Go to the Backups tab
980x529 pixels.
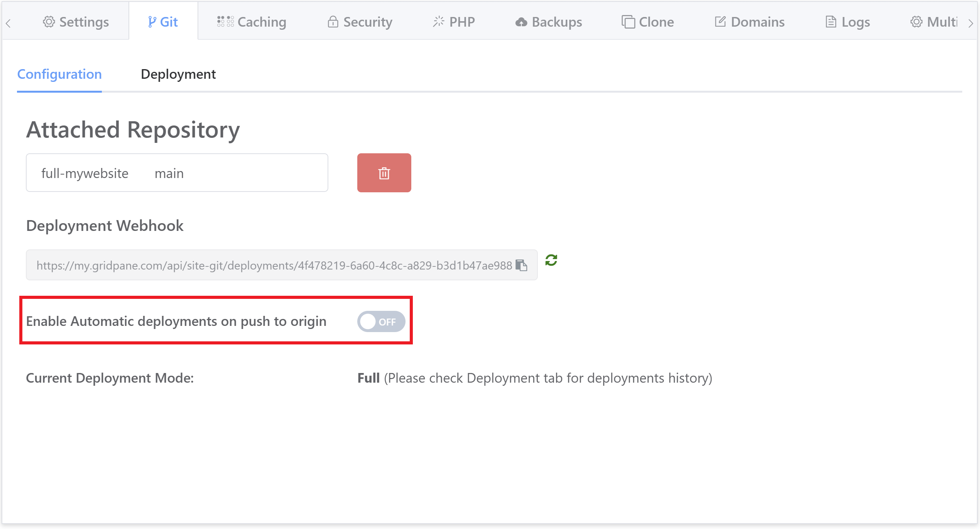coord(548,22)
